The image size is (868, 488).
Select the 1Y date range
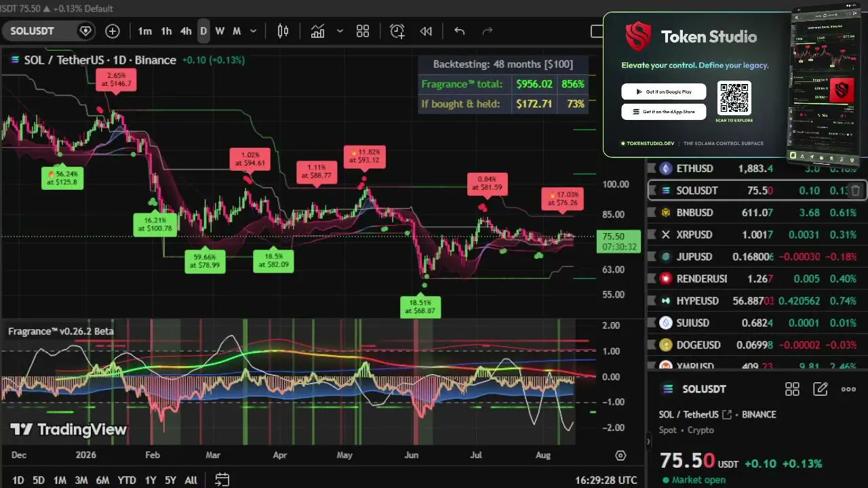coord(151,481)
